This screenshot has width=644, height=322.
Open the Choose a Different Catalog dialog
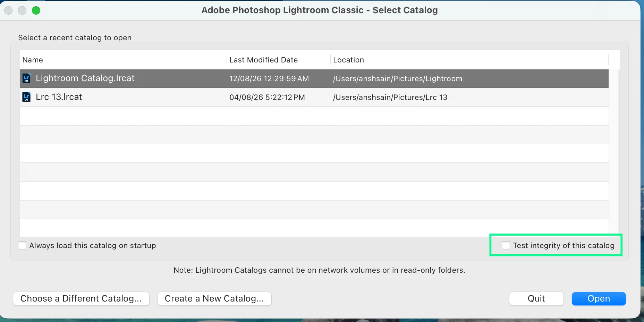pos(81,299)
